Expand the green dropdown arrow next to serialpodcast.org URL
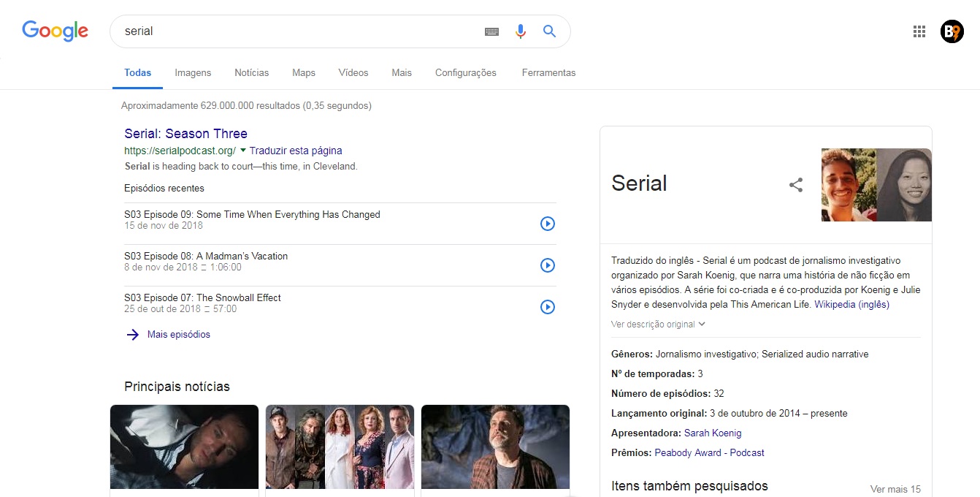This screenshot has width=980, height=497. tap(243, 150)
